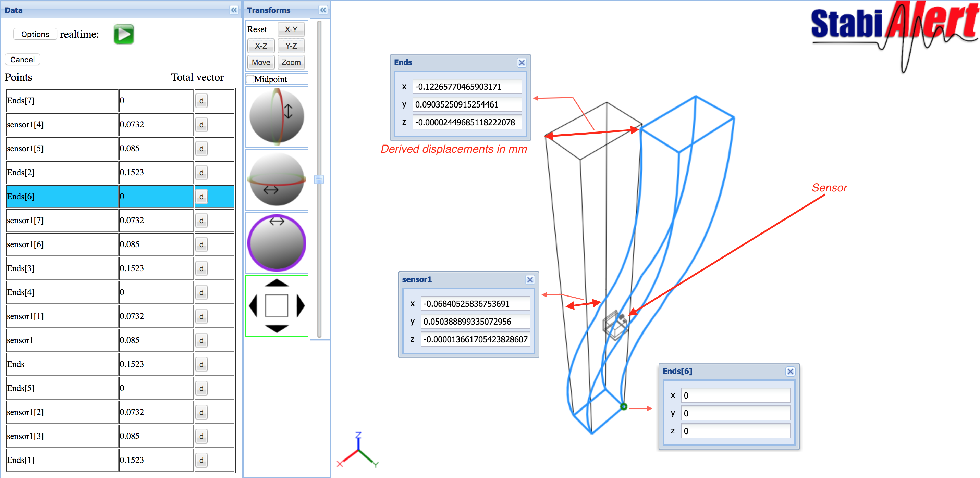Image resolution: width=980 pixels, height=478 pixels.
Task: Select the highlighted Ends[6] point row
Action: pyautogui.click(x=120, y=197)
